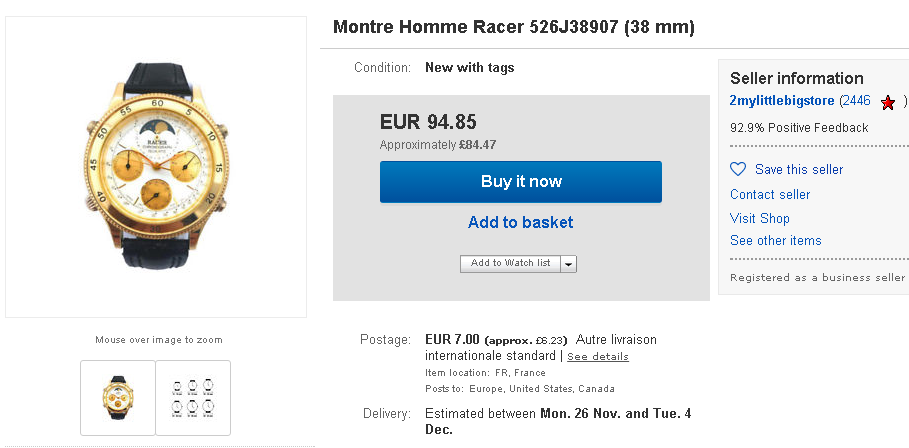
Task: Go to the Visit Shop link
Action: click(760, 218)
